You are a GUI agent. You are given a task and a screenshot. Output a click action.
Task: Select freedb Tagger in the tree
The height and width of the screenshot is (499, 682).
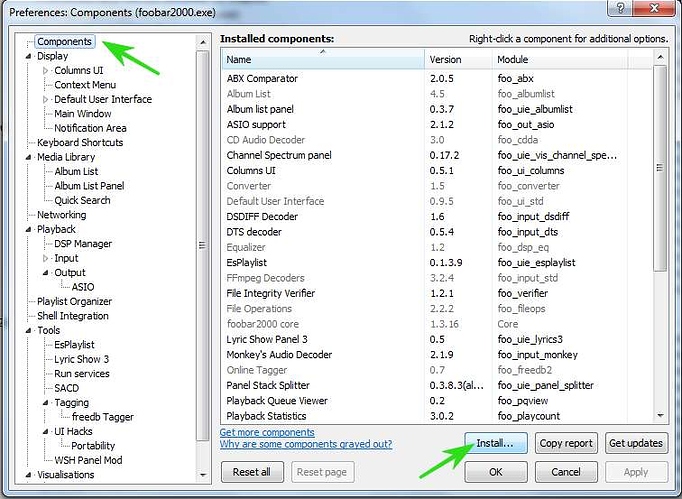(x=103, y=417)
